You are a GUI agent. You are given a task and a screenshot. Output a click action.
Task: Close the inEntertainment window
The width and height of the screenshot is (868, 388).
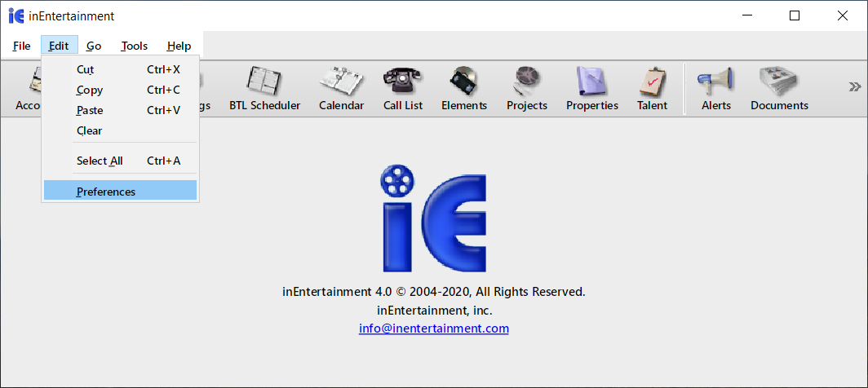coord(843,15)
